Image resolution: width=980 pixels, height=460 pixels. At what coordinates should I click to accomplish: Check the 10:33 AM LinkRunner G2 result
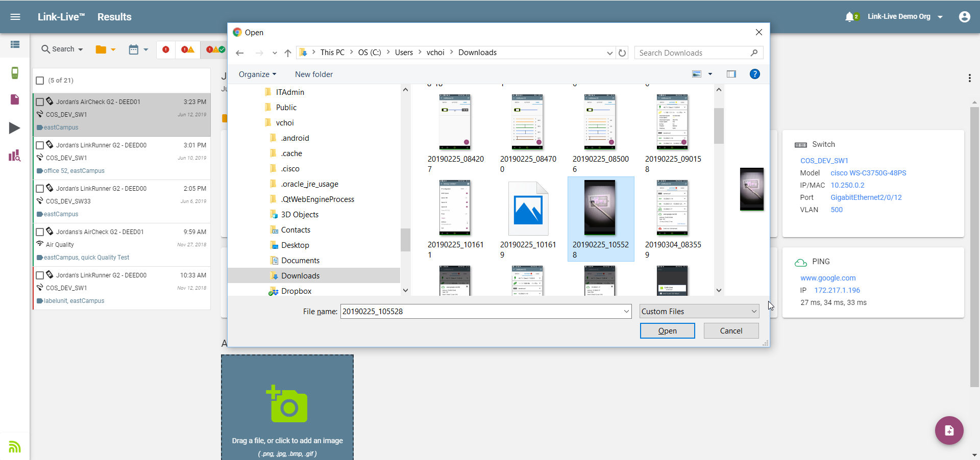point(40,275)
